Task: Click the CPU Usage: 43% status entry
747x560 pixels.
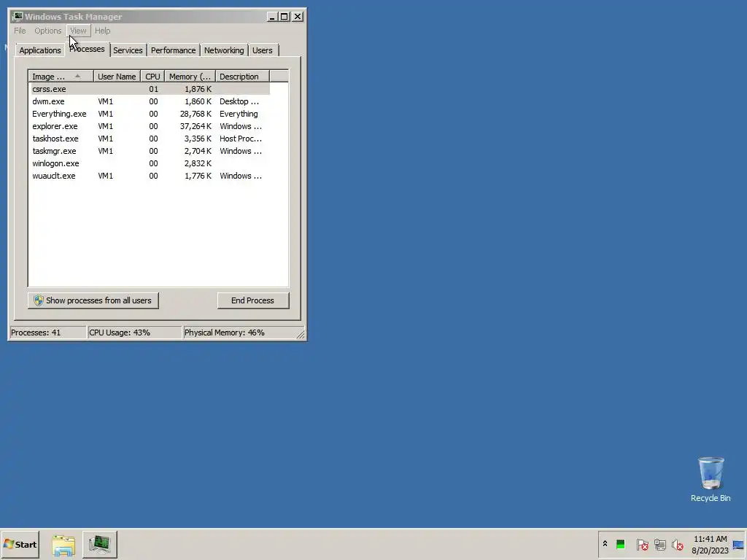Action: pos(134,332)
